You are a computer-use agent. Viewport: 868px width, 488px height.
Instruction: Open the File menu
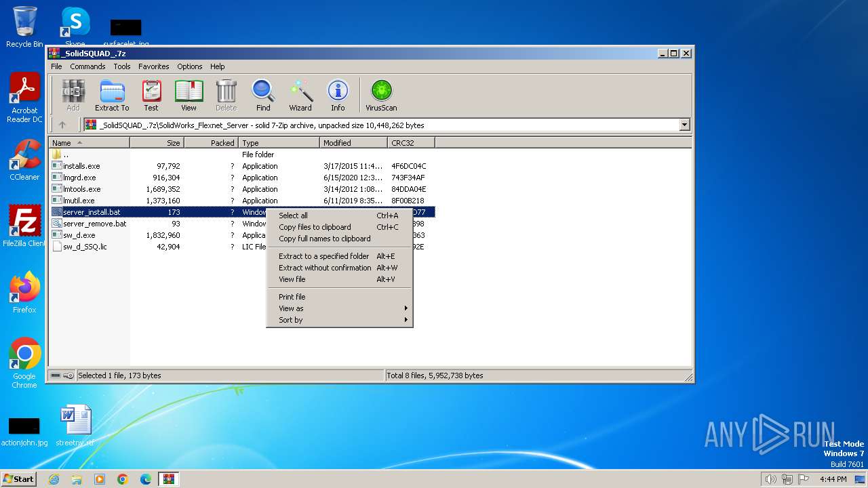pyautogui.click(x=56, y=66)
